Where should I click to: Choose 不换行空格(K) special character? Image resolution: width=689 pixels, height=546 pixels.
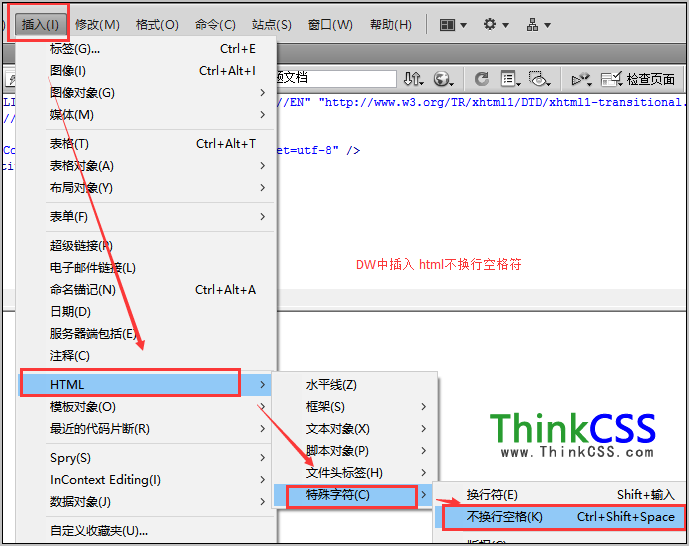[x=560, y=517]
